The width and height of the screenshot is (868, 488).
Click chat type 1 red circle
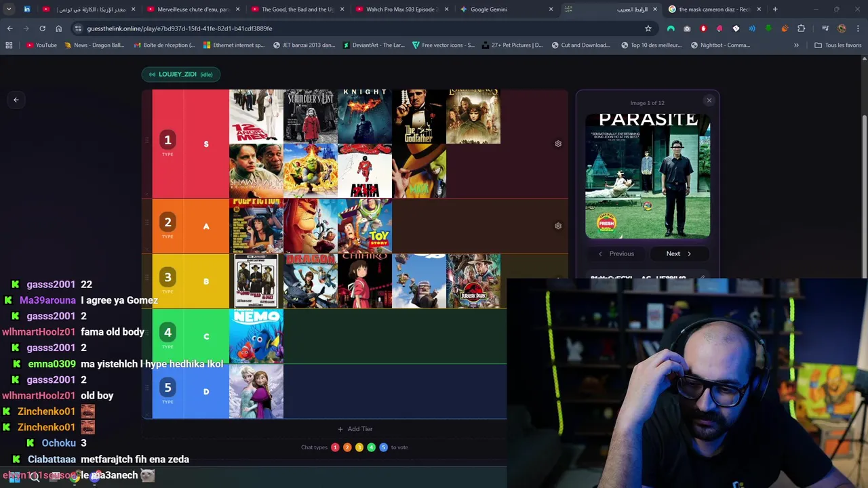335,447
